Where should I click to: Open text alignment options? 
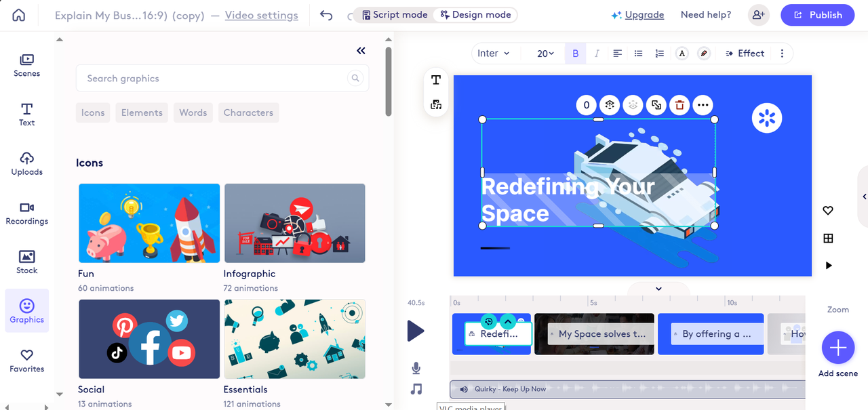[x=617, y=54]
